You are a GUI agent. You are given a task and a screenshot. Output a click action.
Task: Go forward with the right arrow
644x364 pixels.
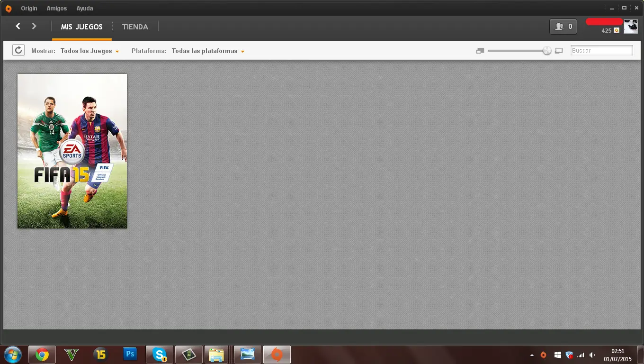click(34, 27)
